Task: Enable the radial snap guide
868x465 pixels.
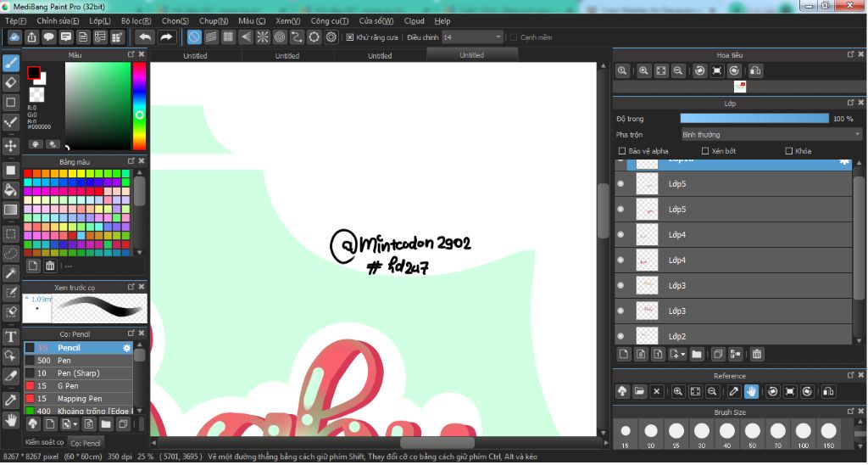Action: [x=263, y=37]
